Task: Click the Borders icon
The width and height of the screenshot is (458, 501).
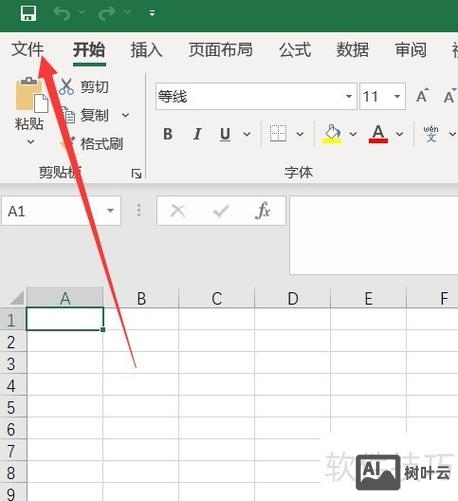Action: [x=278, y=134]
